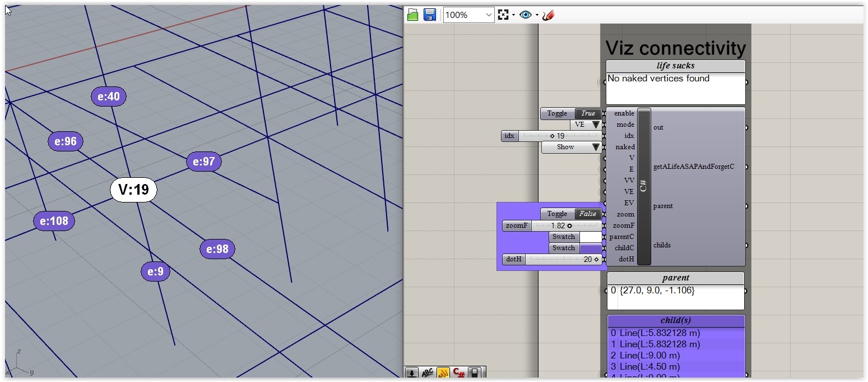Viewport: 868px width, 382px height.
Task: Click the 'naked' input parameter
Action: click(x=625, y=147)
